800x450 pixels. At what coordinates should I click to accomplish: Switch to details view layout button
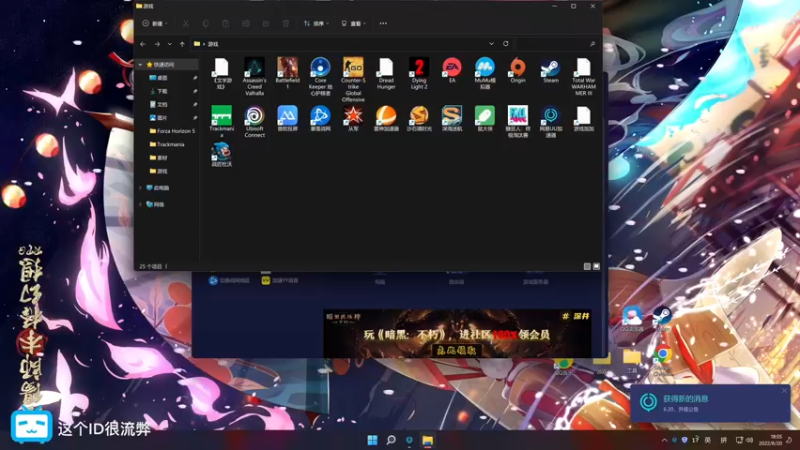click(587, 266)
